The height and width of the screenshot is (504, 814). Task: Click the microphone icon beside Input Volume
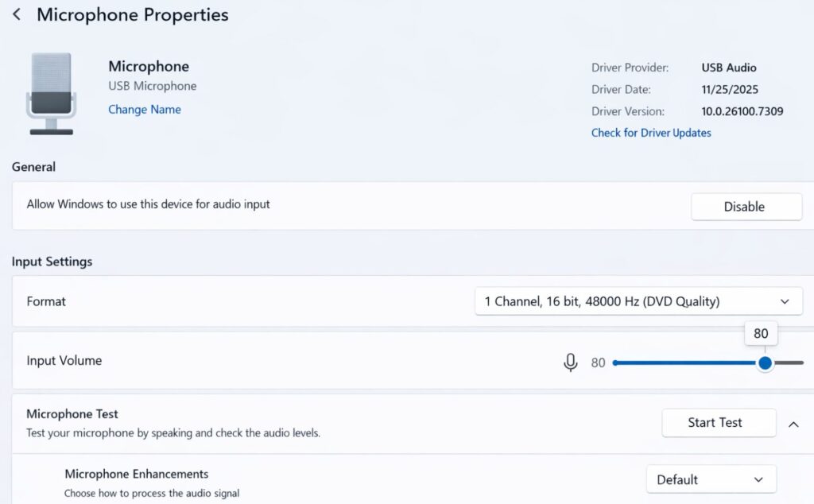point(570,362)
